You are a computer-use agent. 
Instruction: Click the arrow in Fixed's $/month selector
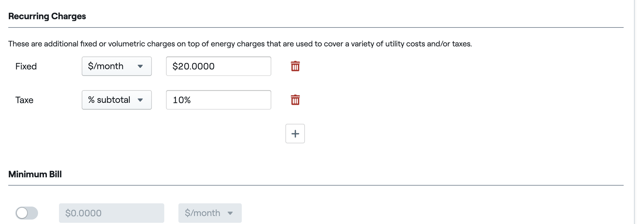140,66
